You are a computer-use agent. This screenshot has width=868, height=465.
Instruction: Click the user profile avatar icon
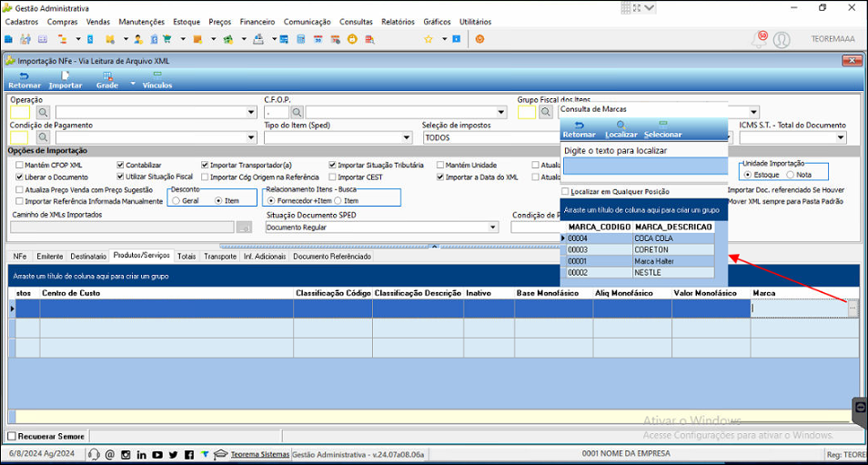[781, 40]
